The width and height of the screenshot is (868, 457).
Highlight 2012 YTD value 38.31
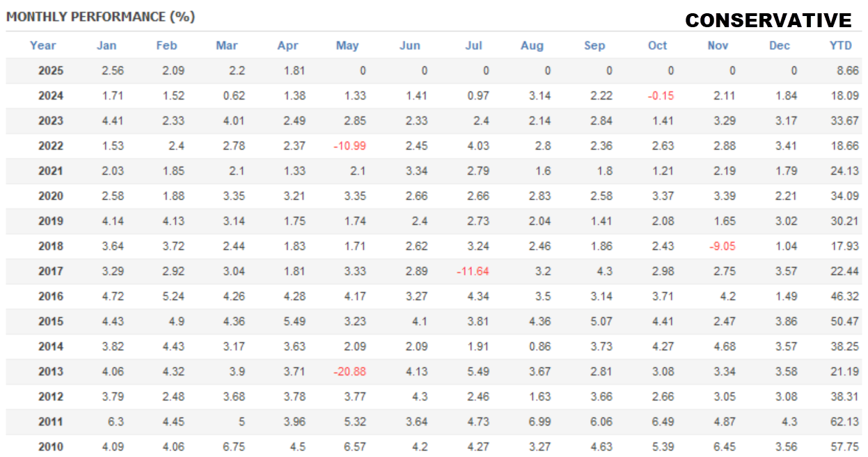[846, 396]
